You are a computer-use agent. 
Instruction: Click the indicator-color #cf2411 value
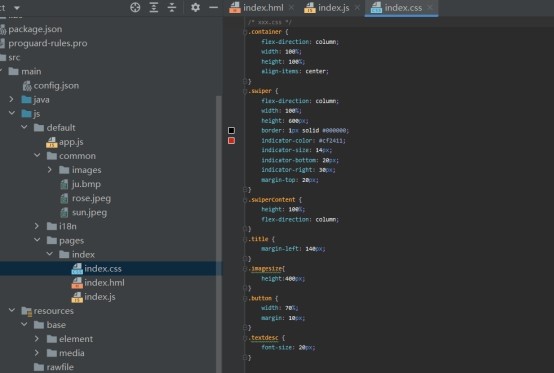(331, 141)
